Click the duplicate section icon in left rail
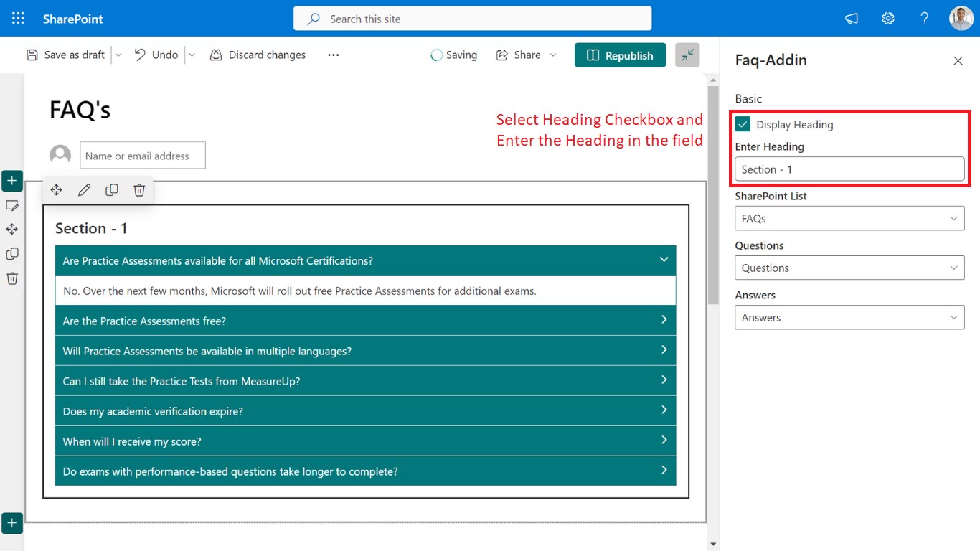Image resolution: width=980 pixels, height=551 pixels. [x=12, y=254]
